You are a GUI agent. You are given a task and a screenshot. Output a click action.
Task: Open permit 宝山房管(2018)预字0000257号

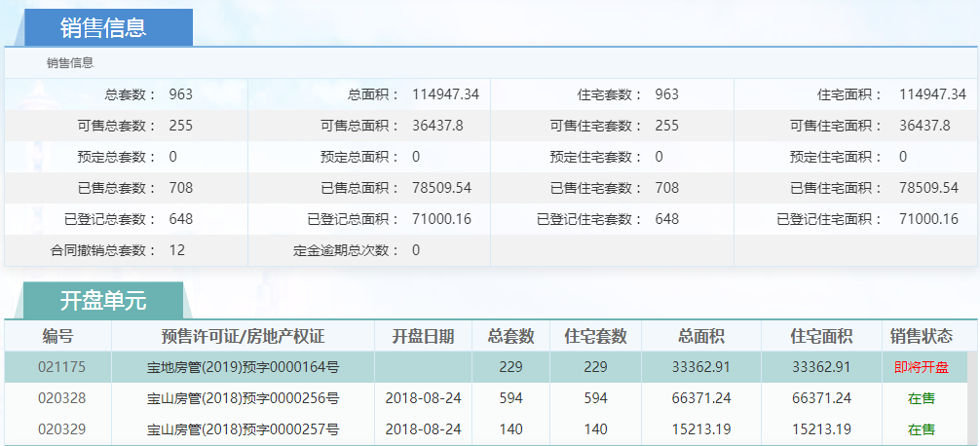(243, 429)
